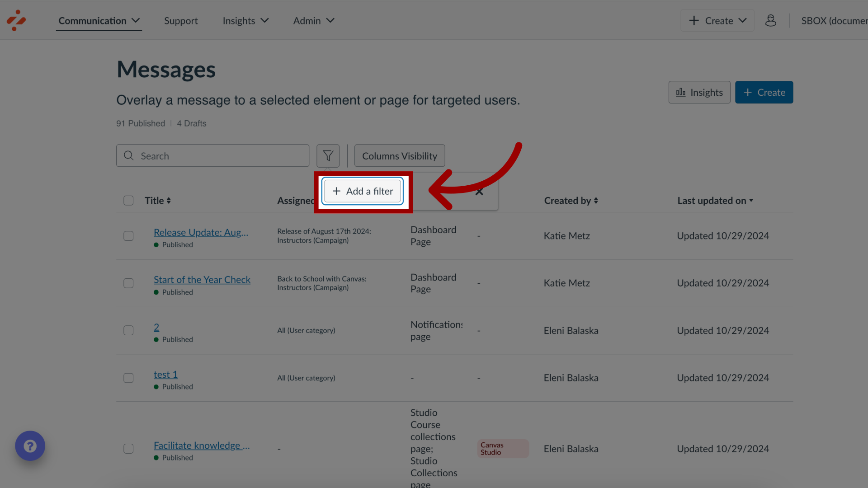Open the Start of the Year Check link
This screenshot has height=488, width=868.
pos(202,280)
